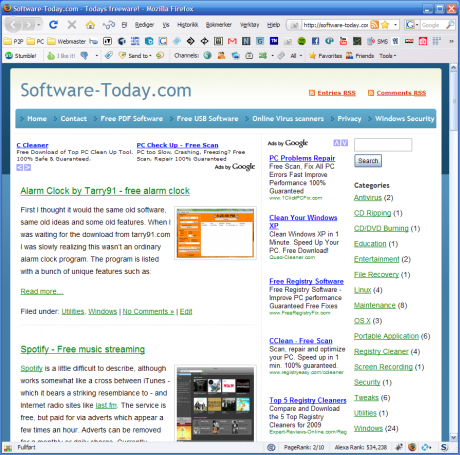Click the page scrollbar up arrow
This screenshot has width=460, height=455.
[x=453, y=67]
